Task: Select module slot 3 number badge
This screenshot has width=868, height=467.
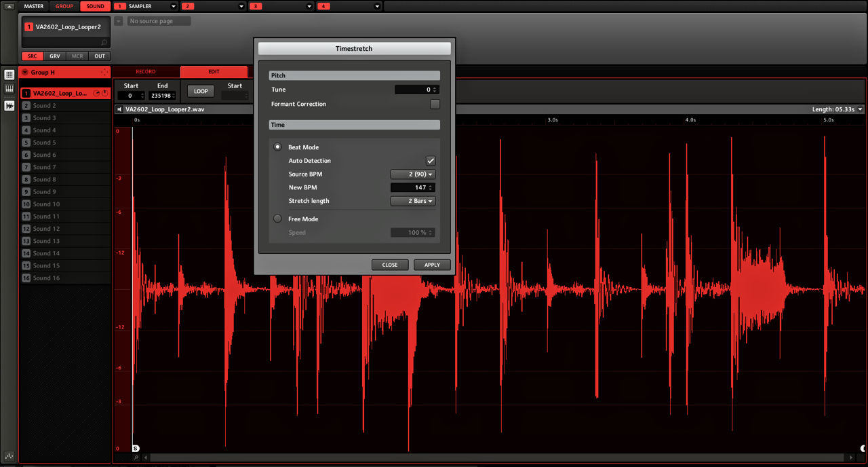Action: tap(256, 6)
